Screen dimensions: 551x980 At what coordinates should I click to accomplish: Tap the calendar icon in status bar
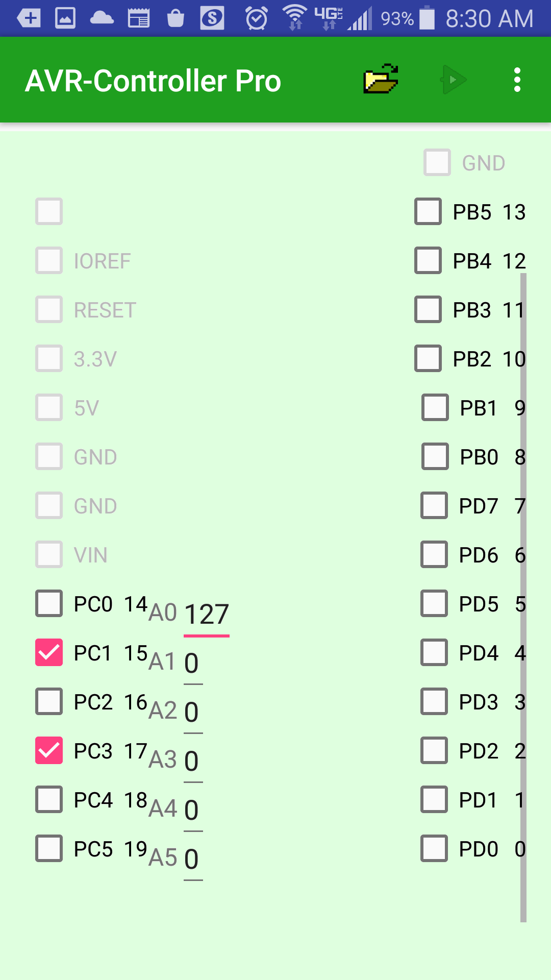(138, 19)
